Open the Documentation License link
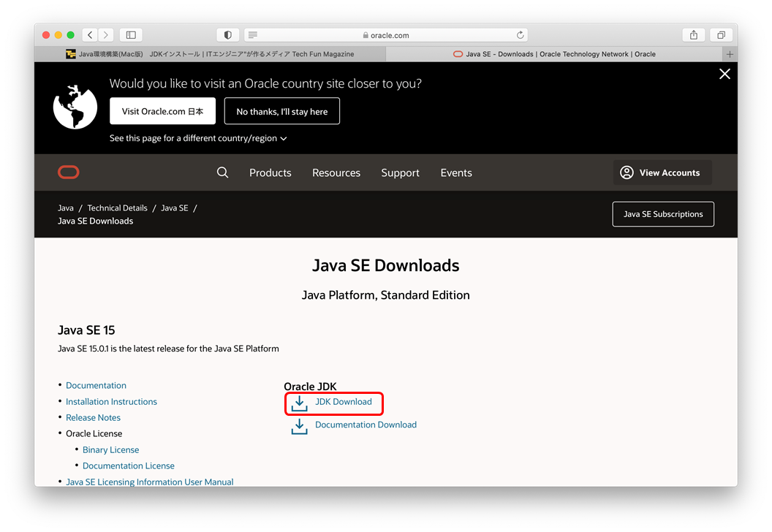Viewport: 772px width, 532px height. pos(129,465)
